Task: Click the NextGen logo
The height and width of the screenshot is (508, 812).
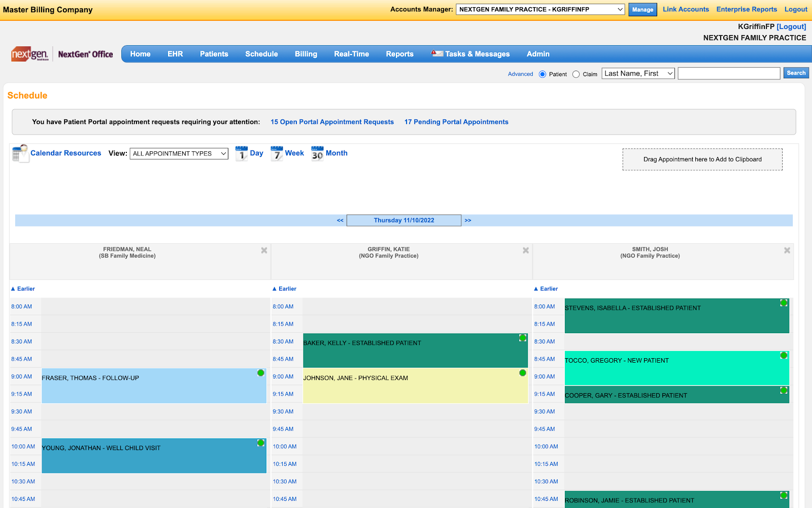Action: [30, 54]
